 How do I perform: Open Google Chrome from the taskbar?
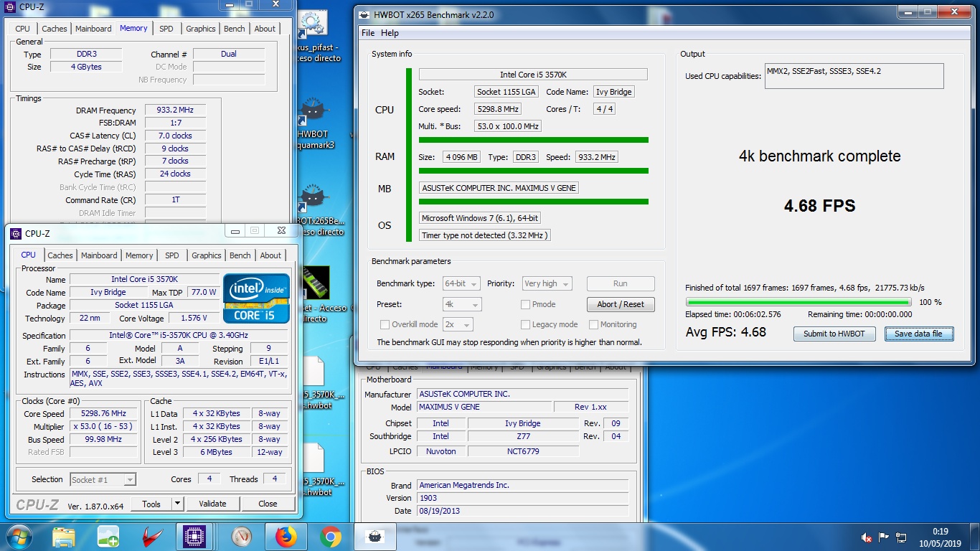tap(331, 537)
